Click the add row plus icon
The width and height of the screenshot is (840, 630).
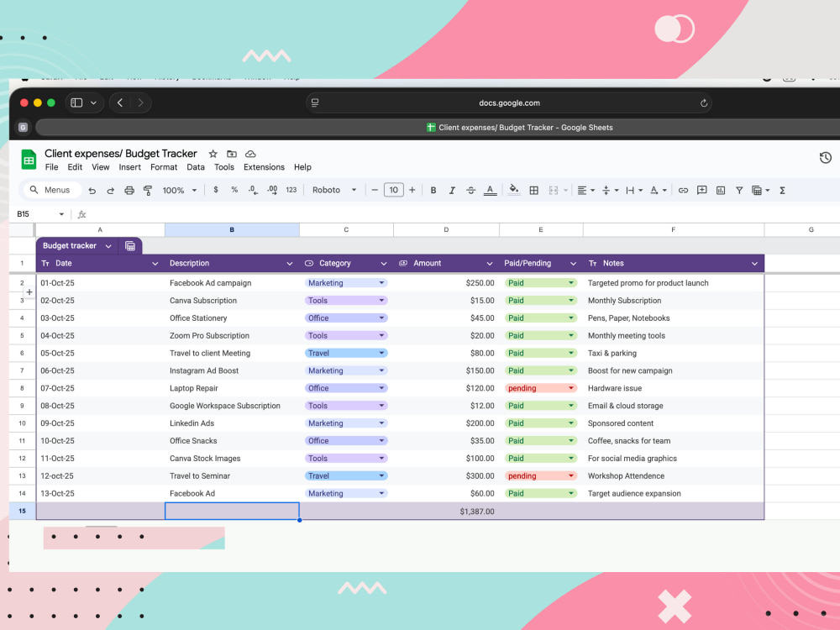(29, 292)
